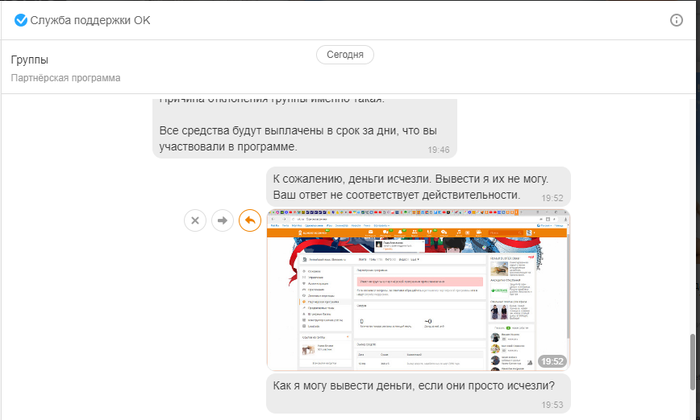Open the chat info icon in the header

pyautogui.click(x=676, y=20)
